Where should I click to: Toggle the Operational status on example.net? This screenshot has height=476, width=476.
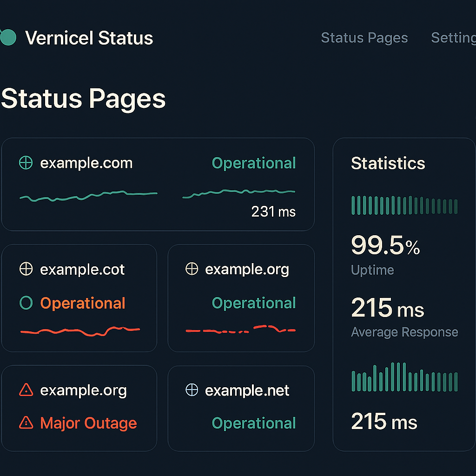[253, 423]
